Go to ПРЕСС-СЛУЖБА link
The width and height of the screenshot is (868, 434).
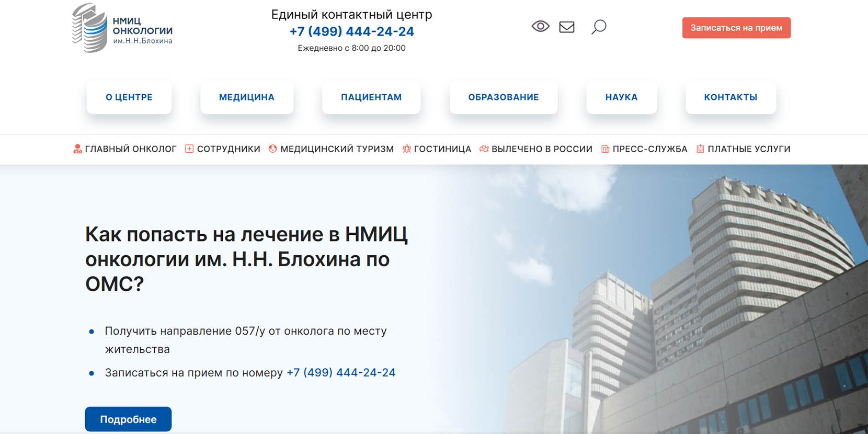650,149
